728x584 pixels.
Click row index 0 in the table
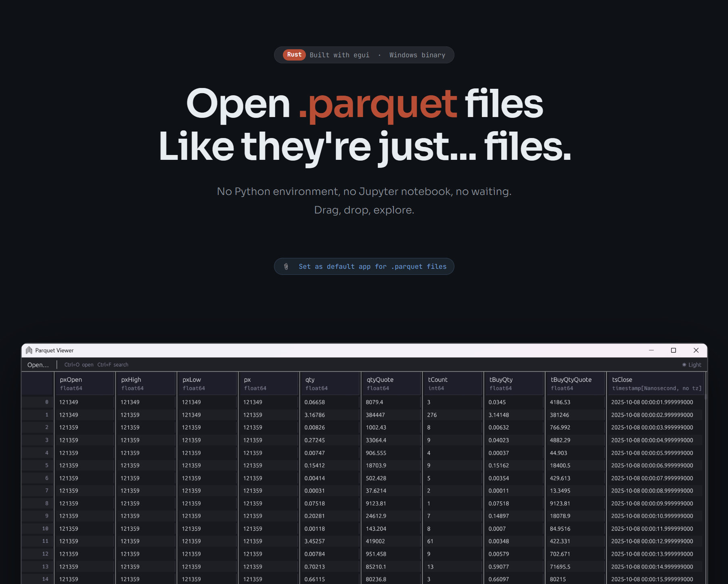pos(47,402)
